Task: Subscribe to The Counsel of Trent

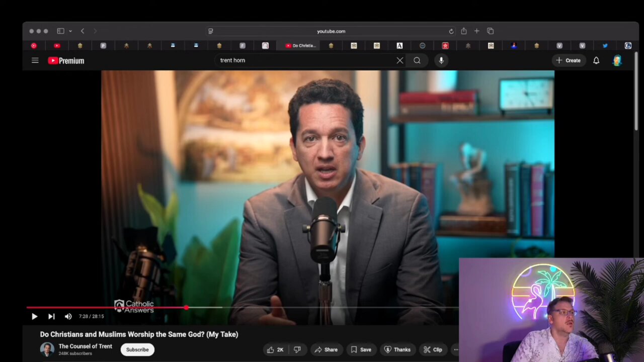Action: click(x=137, y=349)
